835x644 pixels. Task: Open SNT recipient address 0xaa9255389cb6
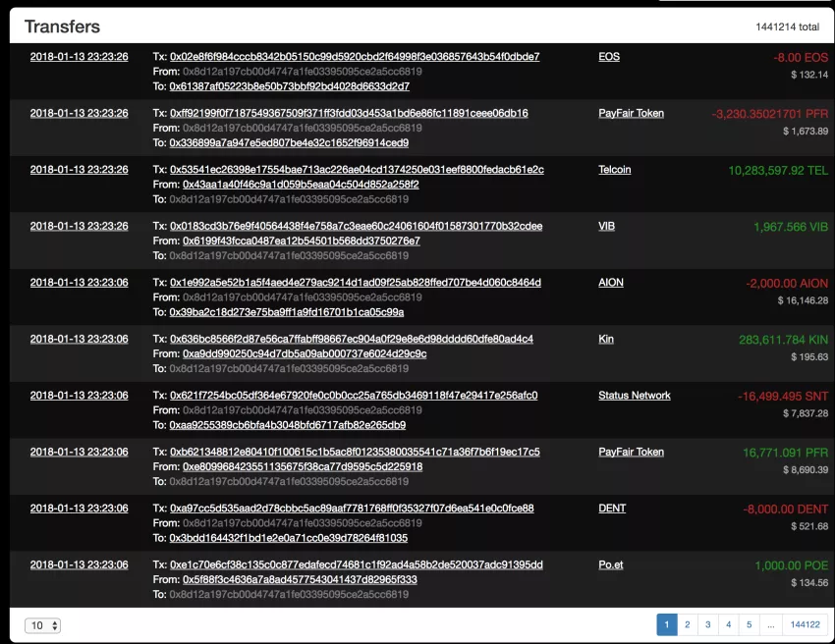click(x=288, y=424)
